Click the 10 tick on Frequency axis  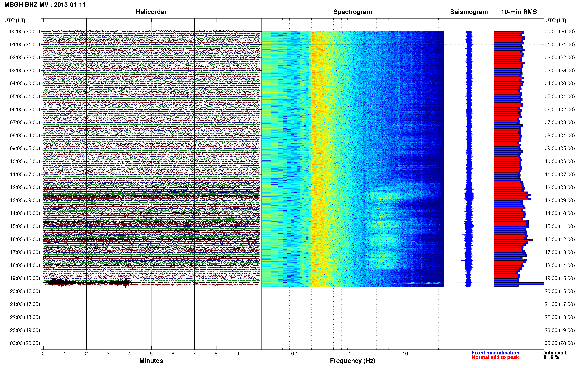405,354
